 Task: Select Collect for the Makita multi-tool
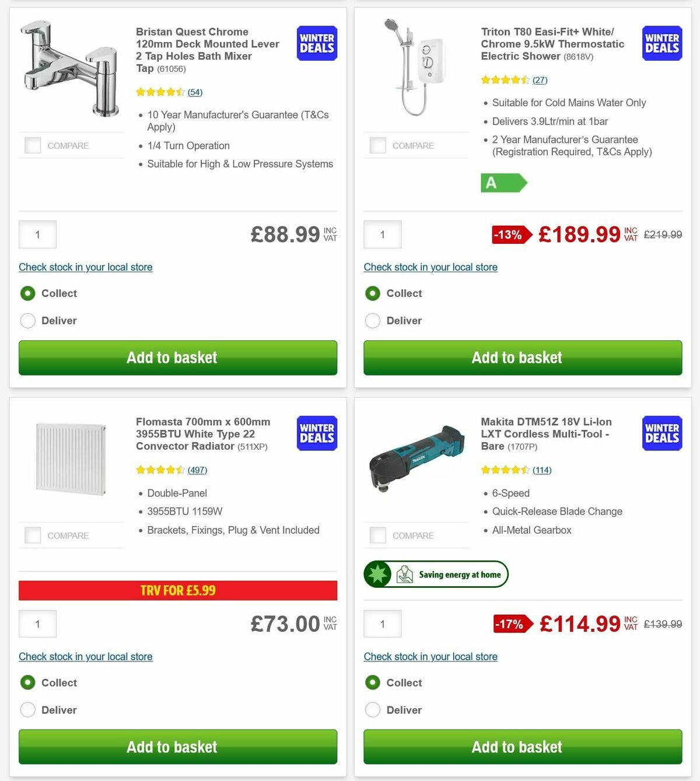tap(372, 682)
